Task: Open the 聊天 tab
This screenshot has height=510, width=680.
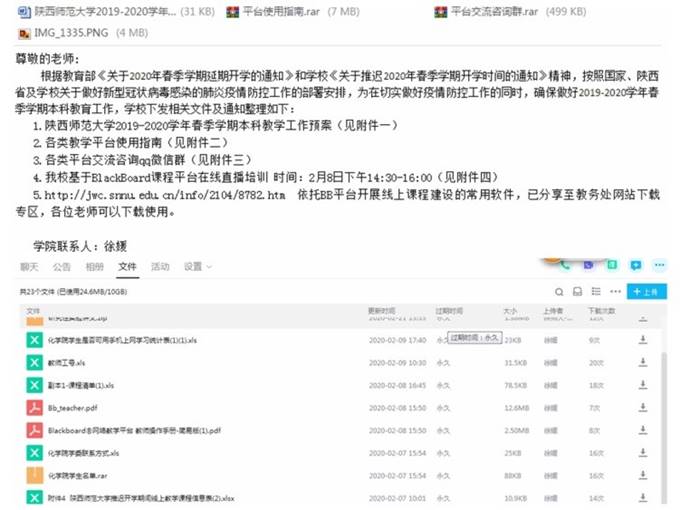Action: tap(29, 267)
